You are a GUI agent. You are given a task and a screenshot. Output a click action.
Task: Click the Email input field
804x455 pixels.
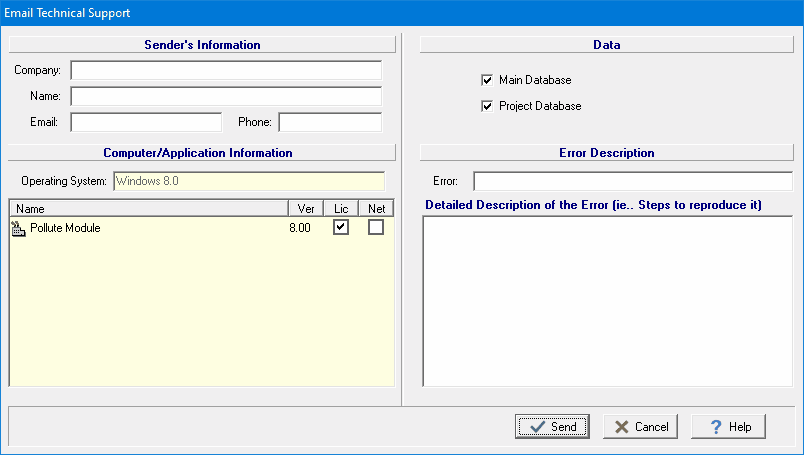(x=146, y=122)
